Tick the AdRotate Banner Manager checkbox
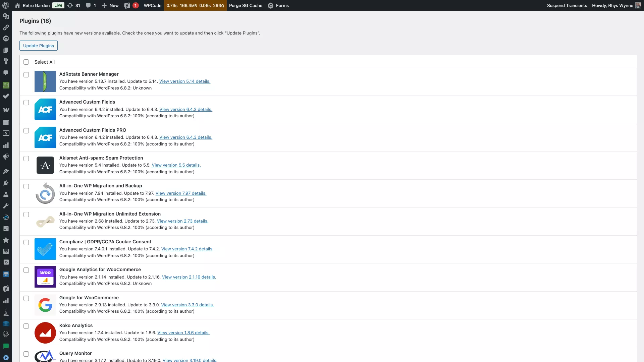 [26, 75]
